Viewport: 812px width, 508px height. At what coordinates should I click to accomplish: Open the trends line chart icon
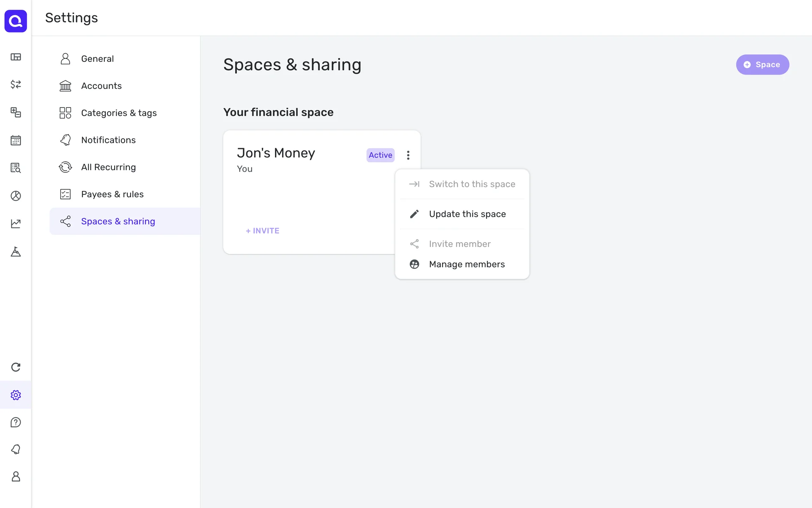pyautogui.click(x=16, y=224)
